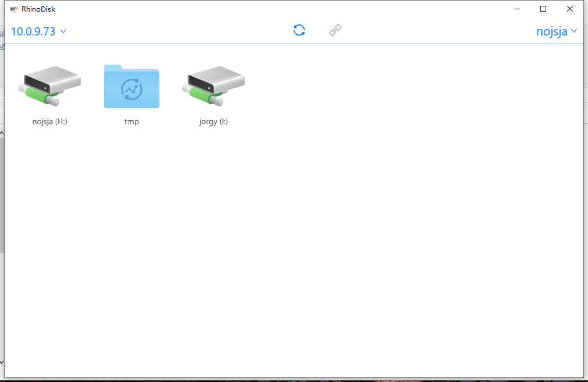Select the "nojsja (H:)" drive label
The image size is (588, 382).
50,122
